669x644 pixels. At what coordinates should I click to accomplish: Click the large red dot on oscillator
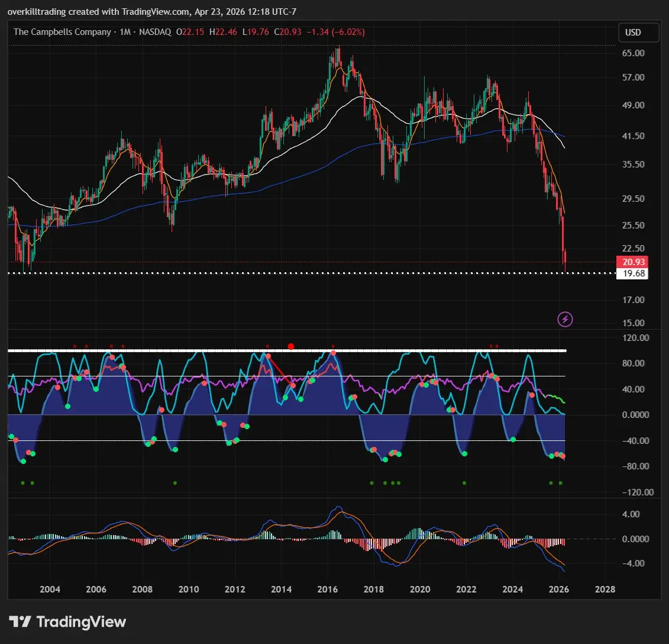click(x=290, y=346)
